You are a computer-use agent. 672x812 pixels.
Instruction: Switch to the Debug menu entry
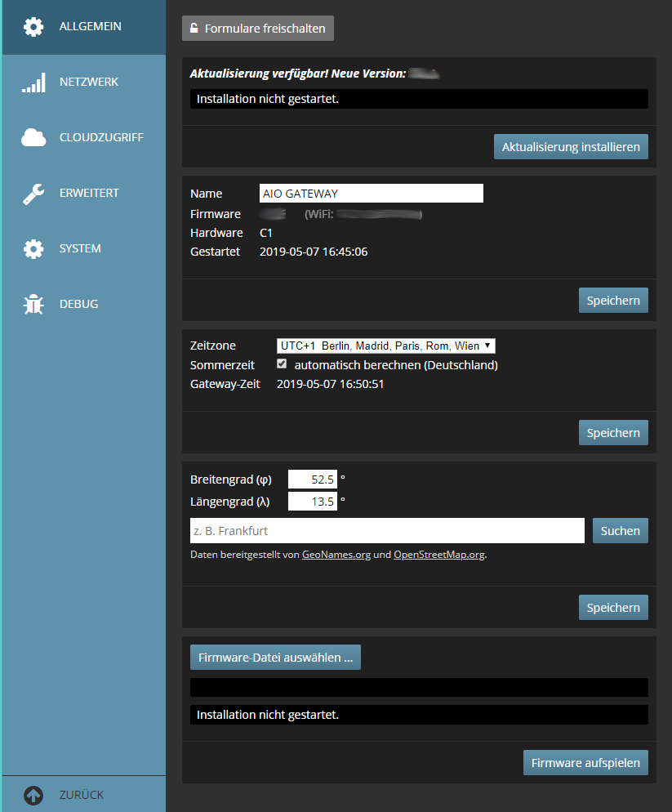click(x=78, y=305)
